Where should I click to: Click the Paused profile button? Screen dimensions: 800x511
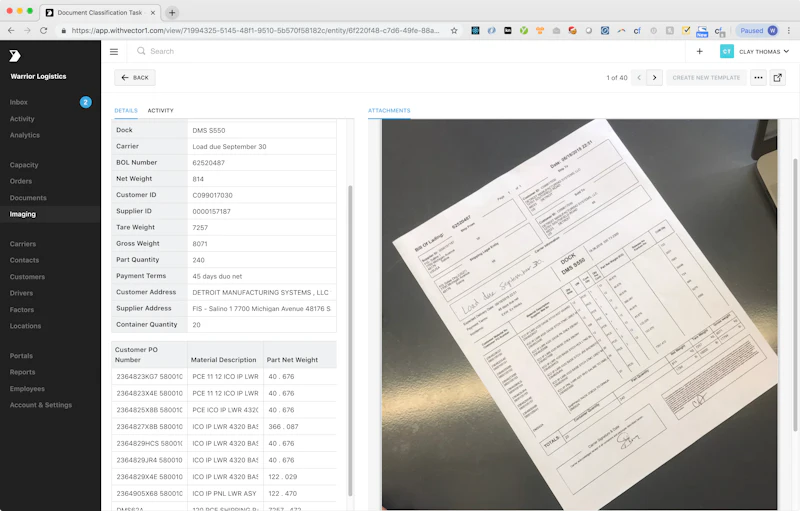(759, 31)
